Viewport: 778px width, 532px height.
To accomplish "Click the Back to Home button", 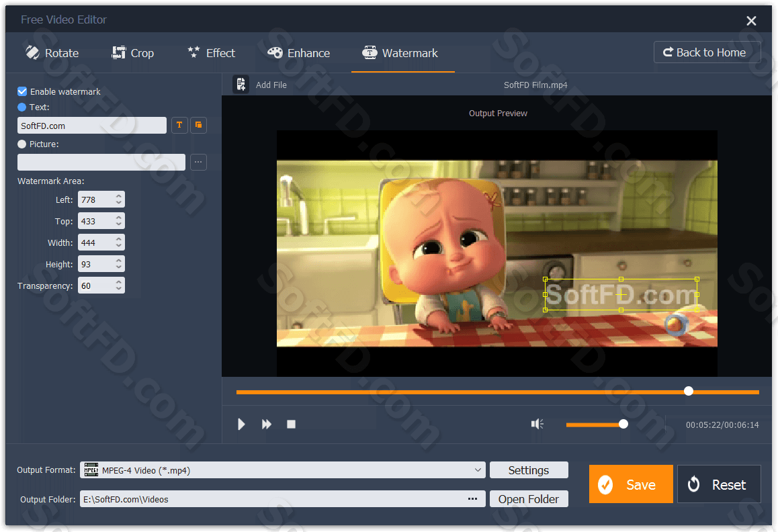I will [x=707, y=52].
